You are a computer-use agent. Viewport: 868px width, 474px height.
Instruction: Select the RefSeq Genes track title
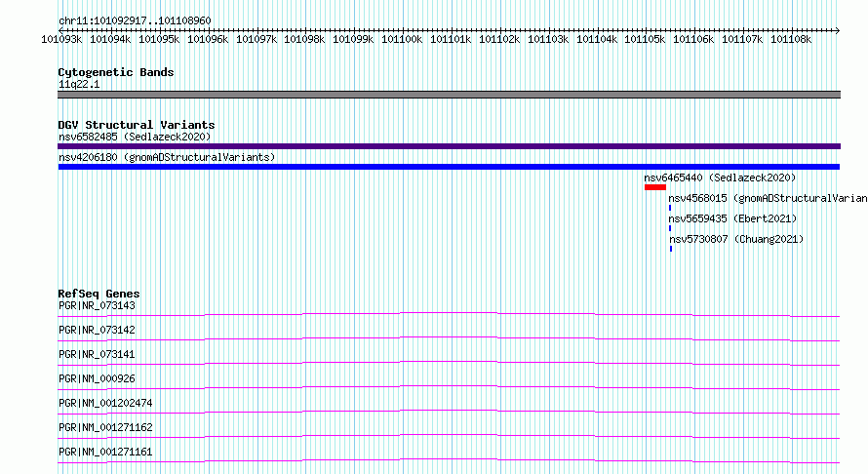(x=99, y=294)
